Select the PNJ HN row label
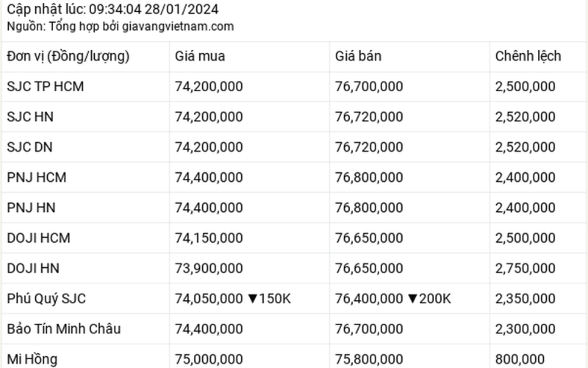Screen dimensions: 588x368 click(x=31, y=208)
